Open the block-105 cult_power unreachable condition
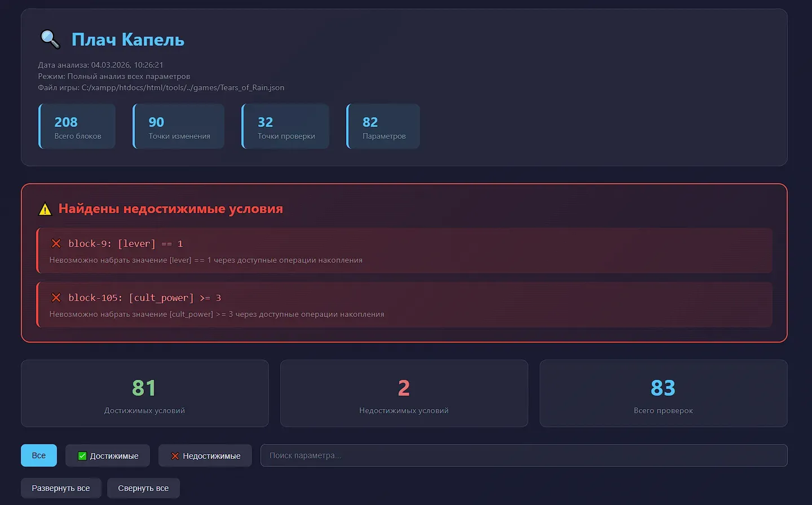 [x=404, y=305]
